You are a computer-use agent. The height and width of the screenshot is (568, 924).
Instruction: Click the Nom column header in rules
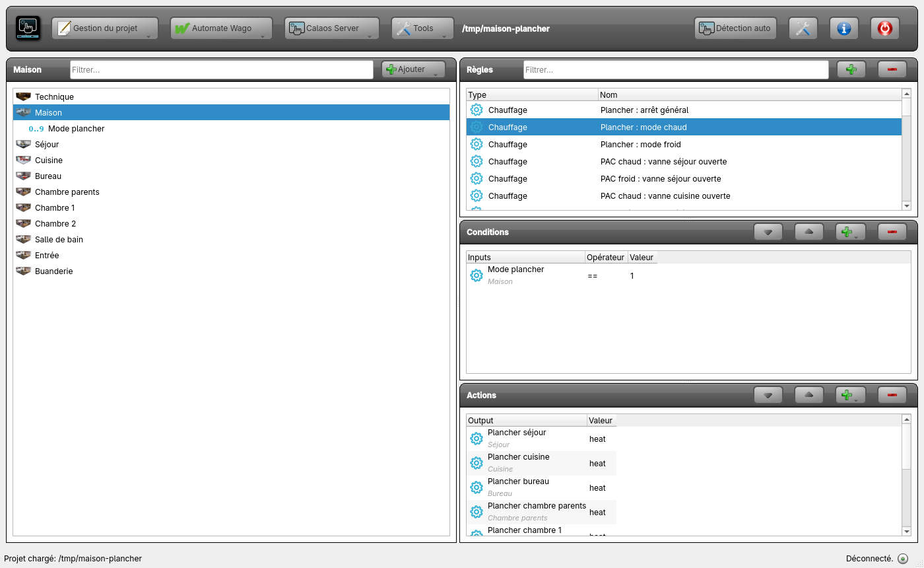coord(750,95)
